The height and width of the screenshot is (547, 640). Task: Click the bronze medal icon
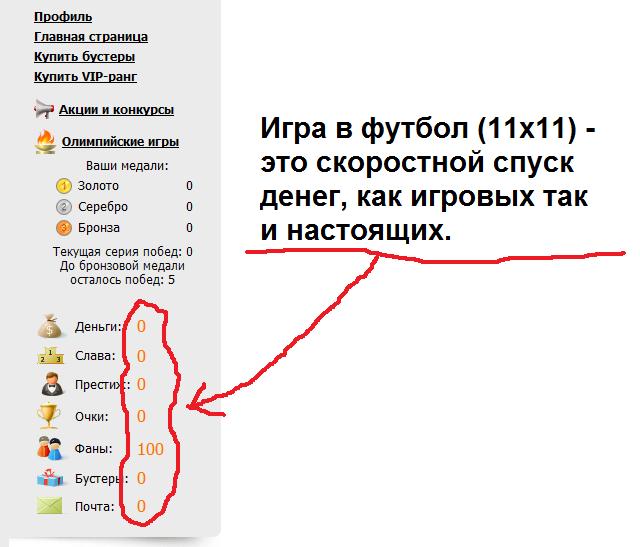point(64,228)
